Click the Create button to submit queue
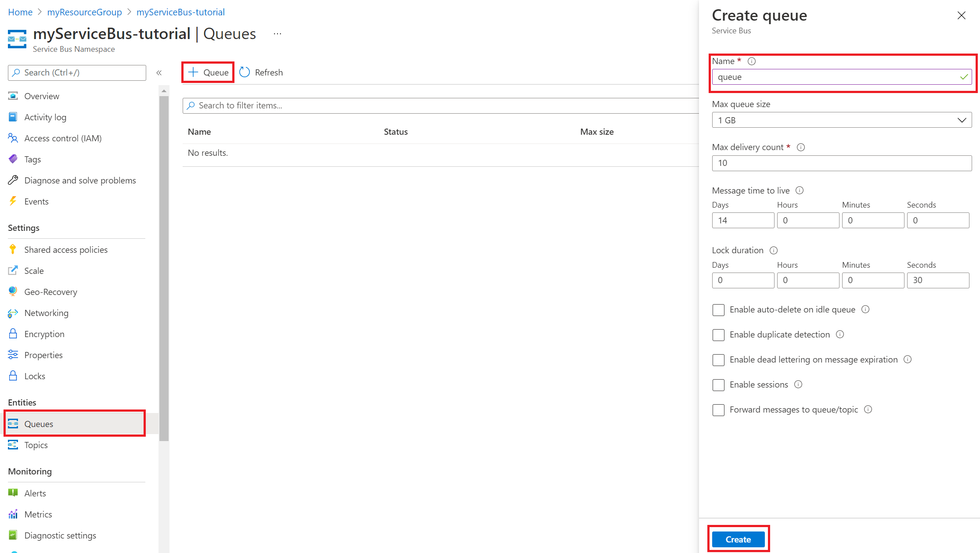The width and height of the screenshot is (980, 553). coord(738,539)
